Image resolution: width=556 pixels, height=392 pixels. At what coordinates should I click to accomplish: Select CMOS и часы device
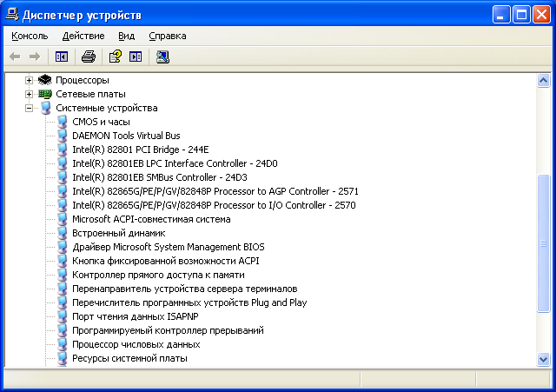point(101,122)
